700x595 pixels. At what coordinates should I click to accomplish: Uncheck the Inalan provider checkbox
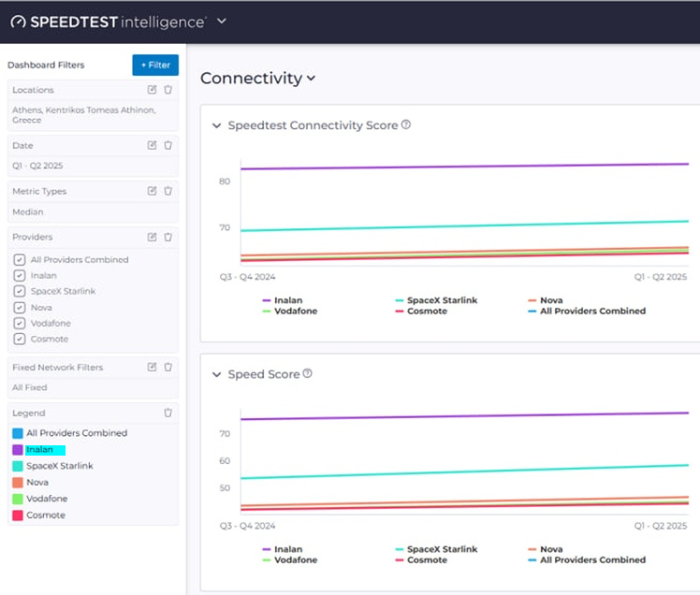(x=20, y=276)
